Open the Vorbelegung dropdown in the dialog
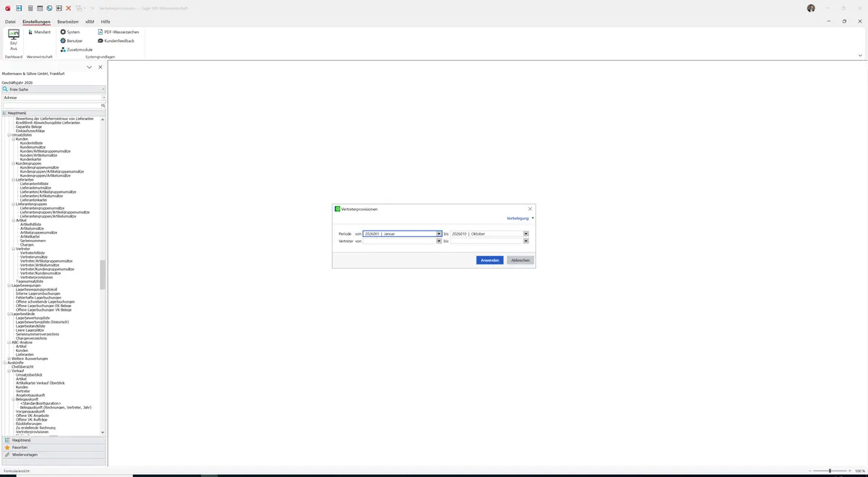The image size is (868, 477). [x=520, y=218]
